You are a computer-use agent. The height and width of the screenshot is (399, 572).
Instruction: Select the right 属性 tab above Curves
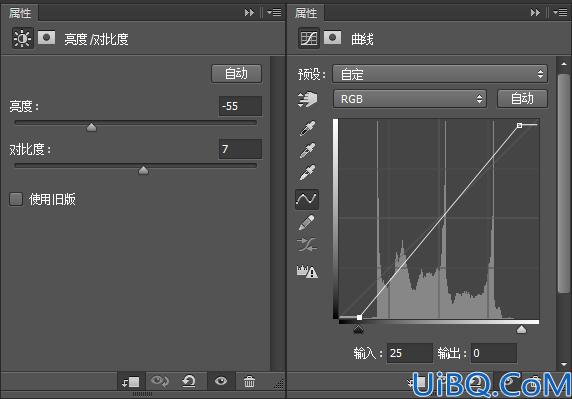306,13
